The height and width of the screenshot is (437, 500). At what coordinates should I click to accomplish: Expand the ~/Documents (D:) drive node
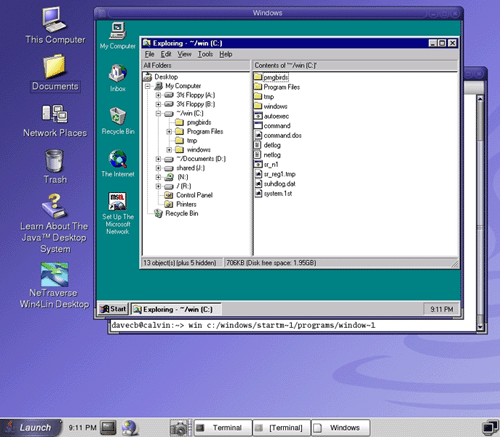158,159
